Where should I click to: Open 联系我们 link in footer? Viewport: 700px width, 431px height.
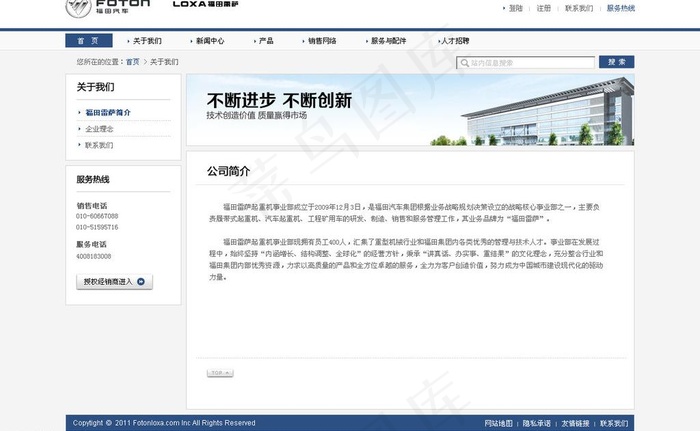(x=614, y=423)
